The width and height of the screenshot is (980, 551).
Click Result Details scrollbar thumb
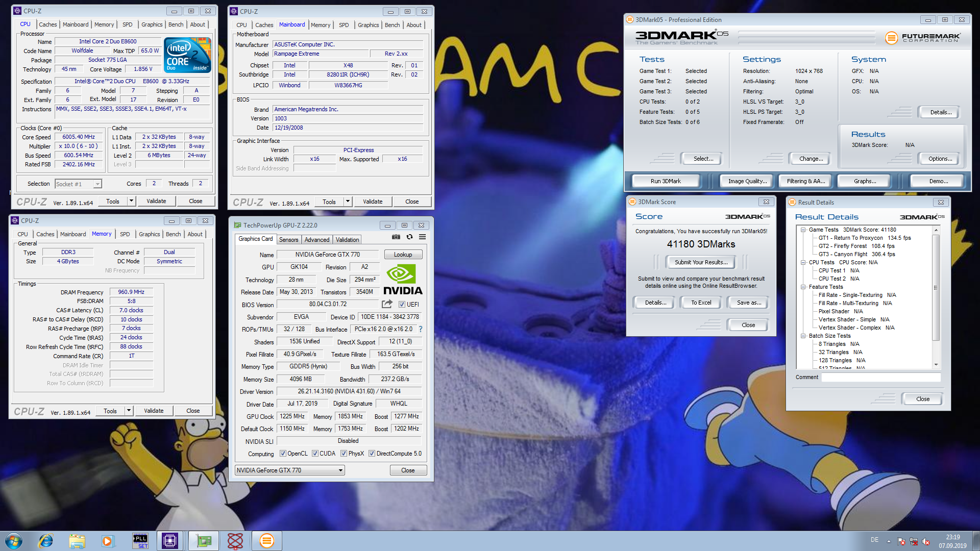[936, 288]
